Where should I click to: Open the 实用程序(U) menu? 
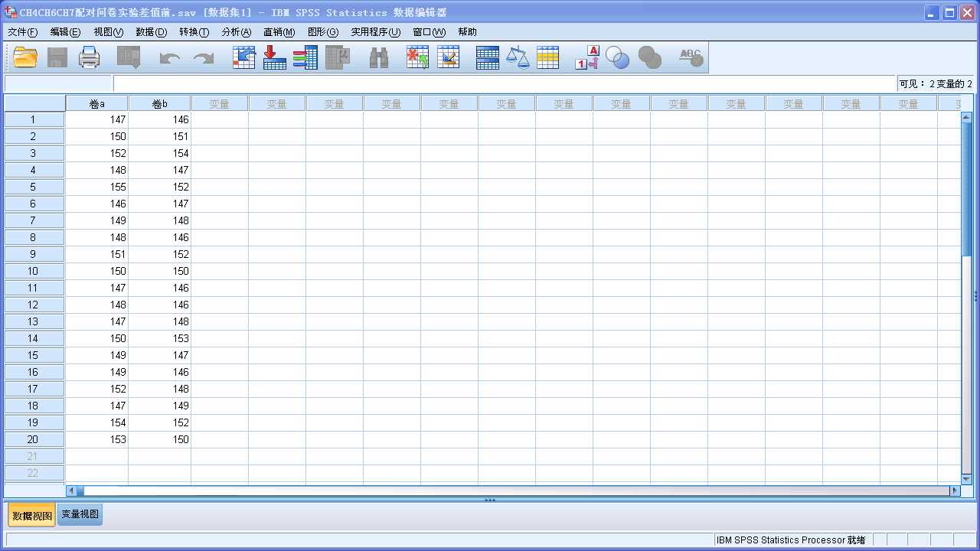[375, 32]
